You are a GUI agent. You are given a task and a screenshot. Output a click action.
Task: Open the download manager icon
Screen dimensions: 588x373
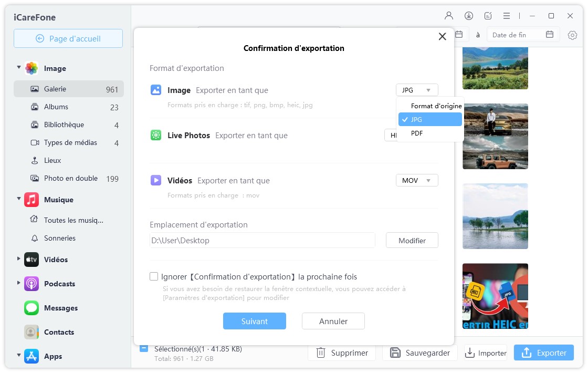coord(468,16)
